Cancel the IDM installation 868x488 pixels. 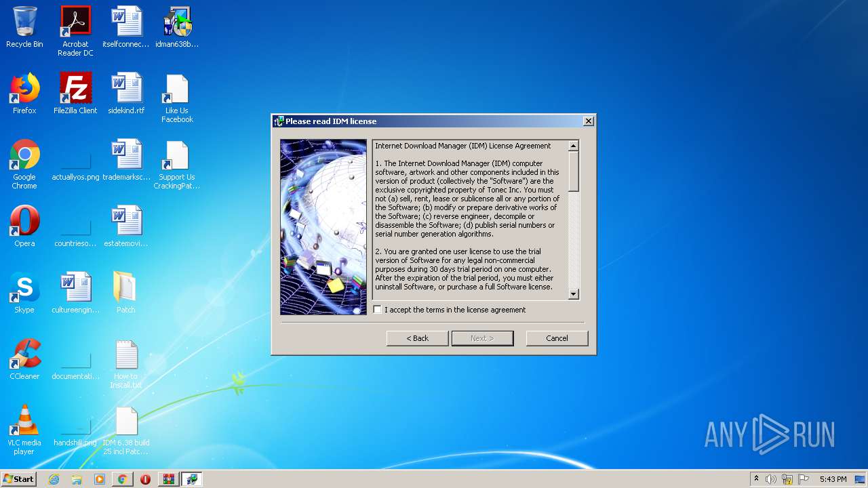(x=557, y=338)
